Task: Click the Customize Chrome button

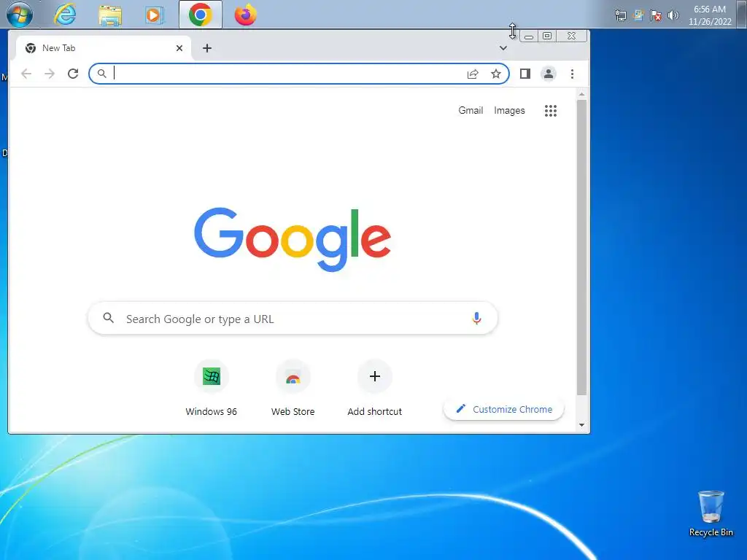Action: coord(504,410)
